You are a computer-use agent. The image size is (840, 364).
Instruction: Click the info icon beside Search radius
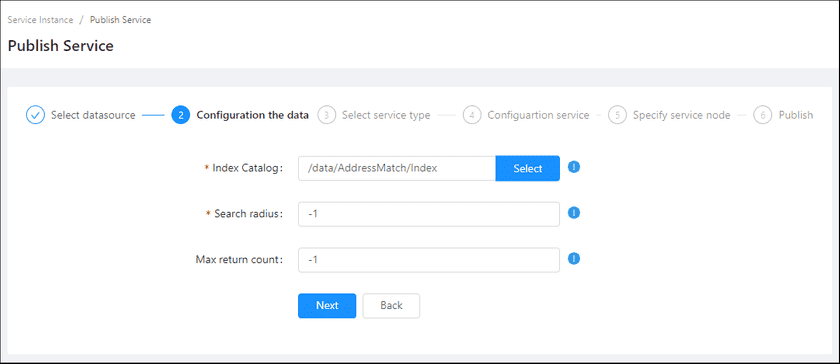tap(574, 213)
